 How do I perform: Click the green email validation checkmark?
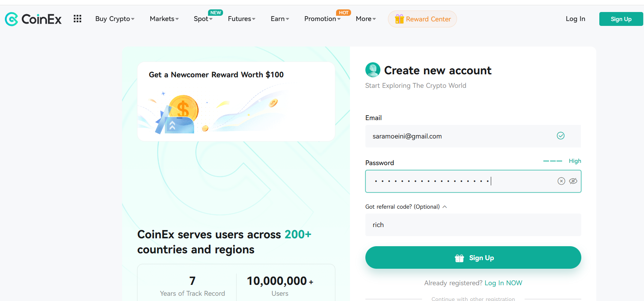tap(560, 136)
